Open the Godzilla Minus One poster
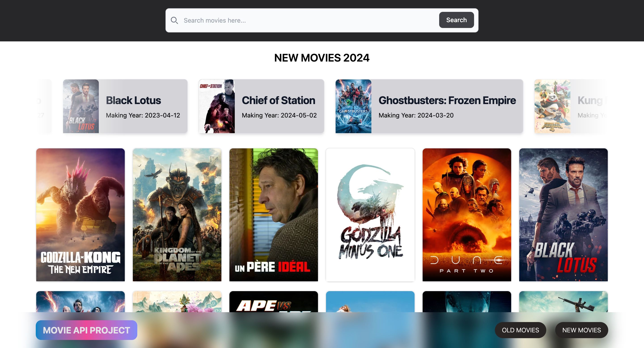The height and width of the screenshot is (348, 644). click(x=370, y=215)
